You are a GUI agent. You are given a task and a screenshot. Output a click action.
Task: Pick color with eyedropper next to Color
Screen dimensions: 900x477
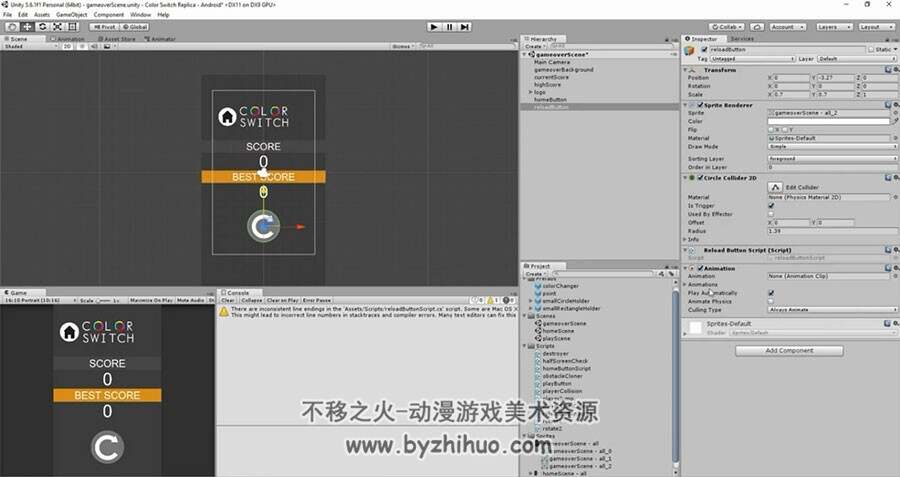click(x=895, y=121)
